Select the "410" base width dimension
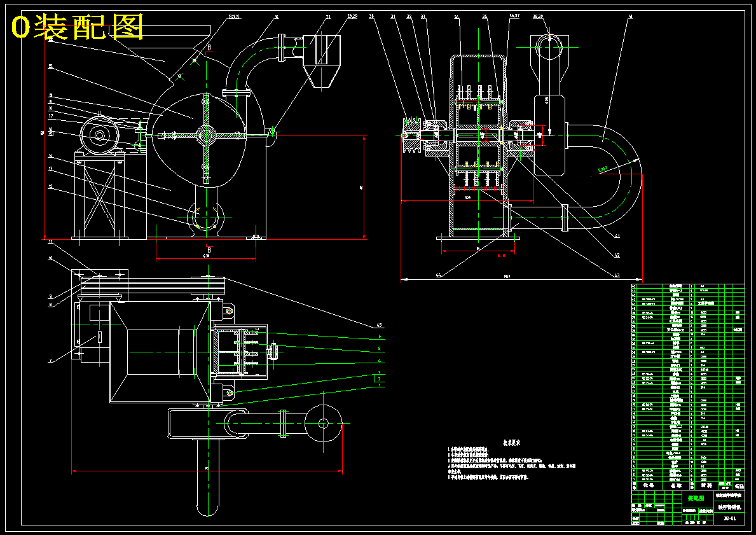The height and width of the screenshot is (535, 756). (x=206, y=256)
